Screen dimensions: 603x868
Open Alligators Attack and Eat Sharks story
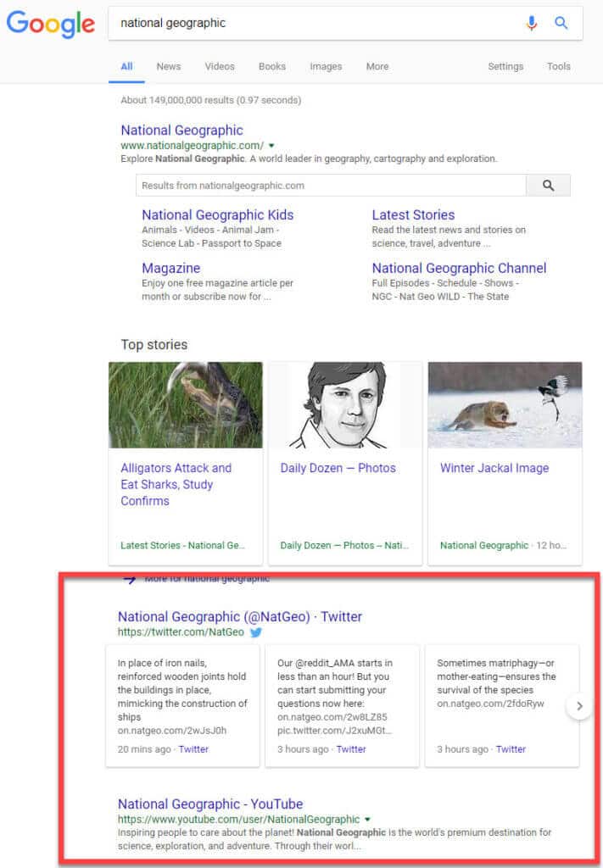[176, 484]
